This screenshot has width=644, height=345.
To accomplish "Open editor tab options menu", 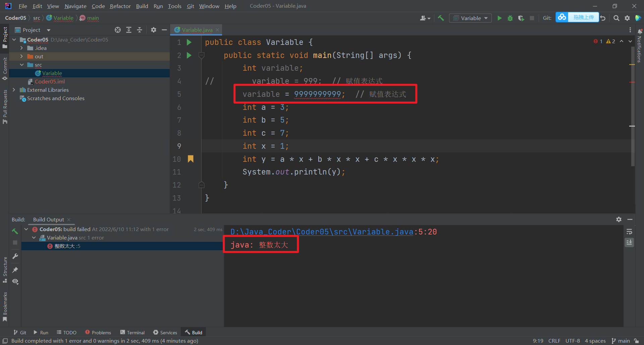I will coord(630,30).
